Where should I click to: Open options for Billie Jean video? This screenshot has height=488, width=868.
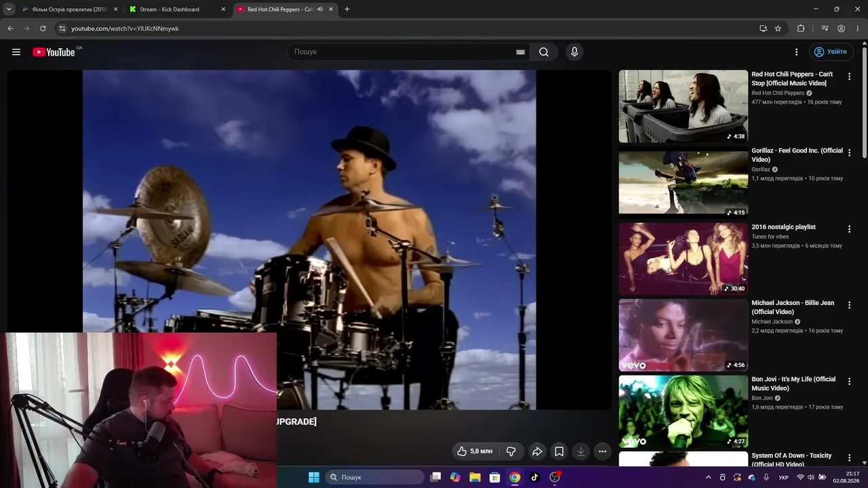tap(849, 306)
